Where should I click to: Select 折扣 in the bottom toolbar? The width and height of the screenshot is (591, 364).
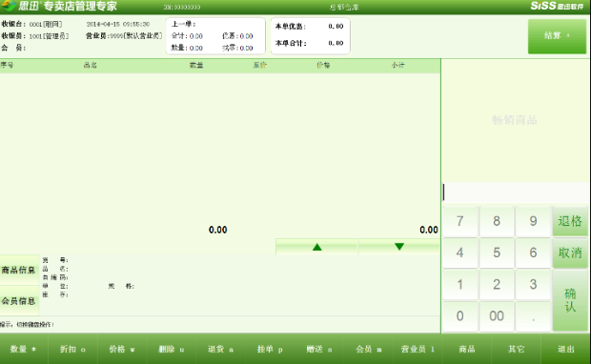pos(72,350)
